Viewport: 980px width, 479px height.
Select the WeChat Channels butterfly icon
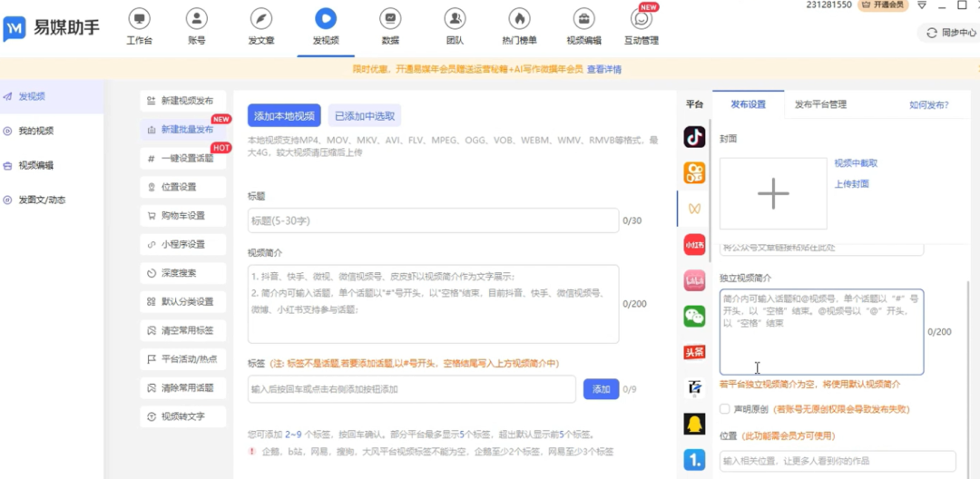[694, 209]
